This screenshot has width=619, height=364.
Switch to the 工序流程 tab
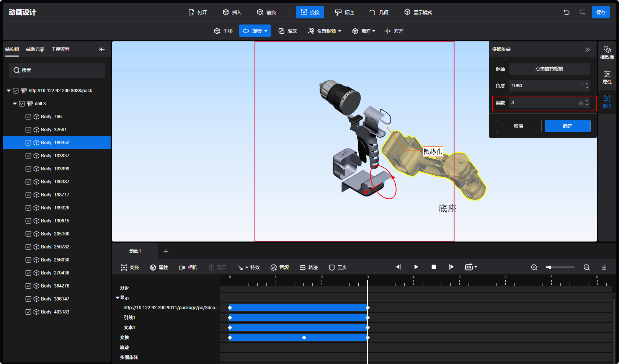[60, 49]
